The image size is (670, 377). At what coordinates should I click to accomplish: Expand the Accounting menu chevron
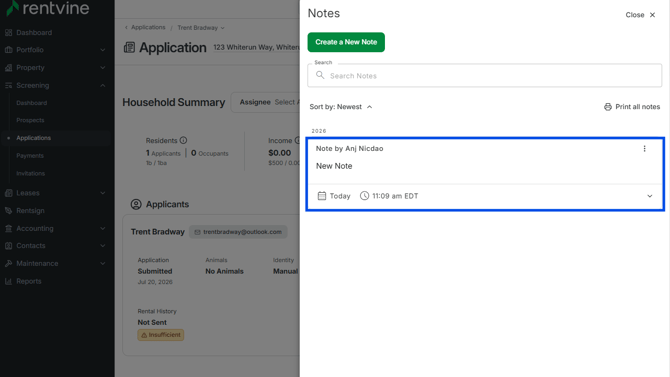click(103, 228)
